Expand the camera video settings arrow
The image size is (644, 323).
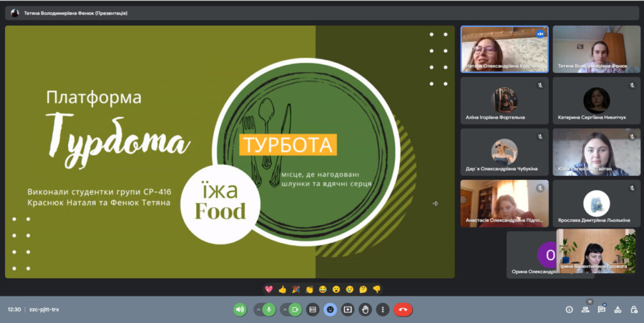tap(284, 309)
